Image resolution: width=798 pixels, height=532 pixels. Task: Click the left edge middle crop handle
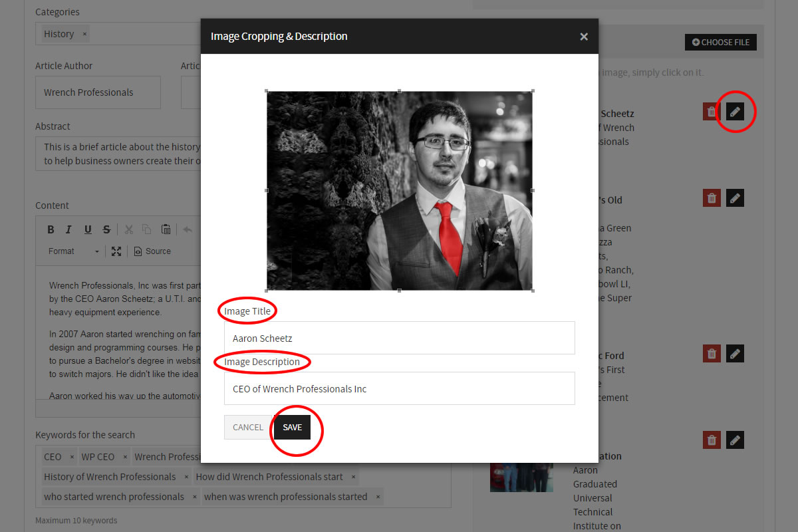coord(267,190)
